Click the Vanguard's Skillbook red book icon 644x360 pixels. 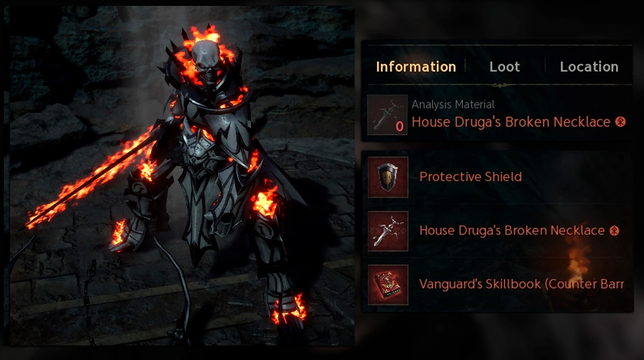point(388,285)
